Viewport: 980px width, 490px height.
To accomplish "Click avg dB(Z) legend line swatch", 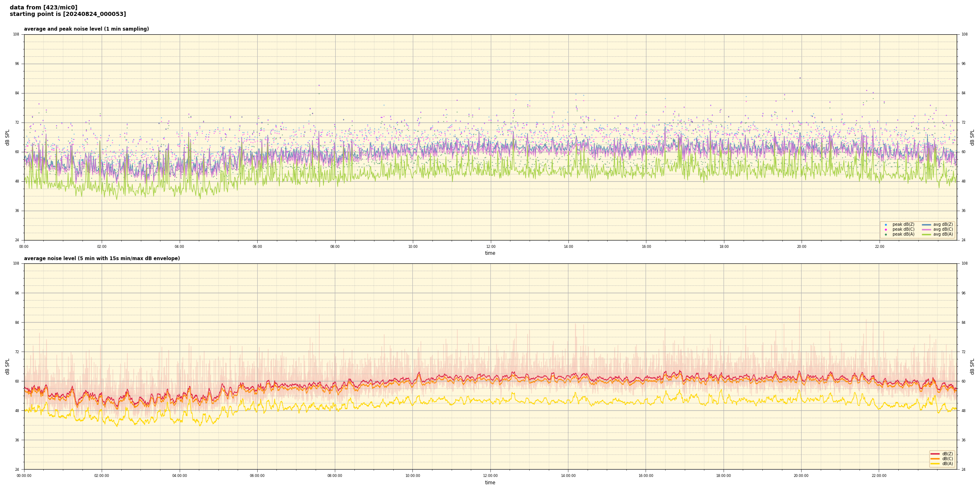I will point(927,225).
